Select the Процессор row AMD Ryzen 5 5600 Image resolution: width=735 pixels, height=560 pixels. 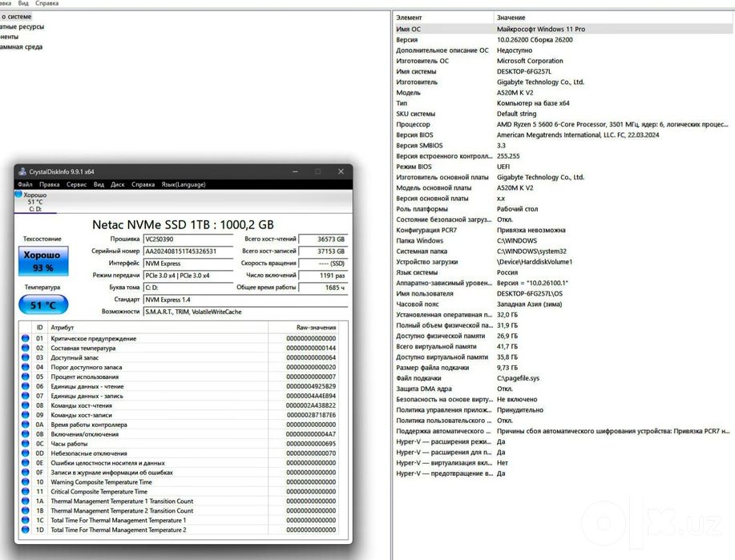(x=563, y=124)
